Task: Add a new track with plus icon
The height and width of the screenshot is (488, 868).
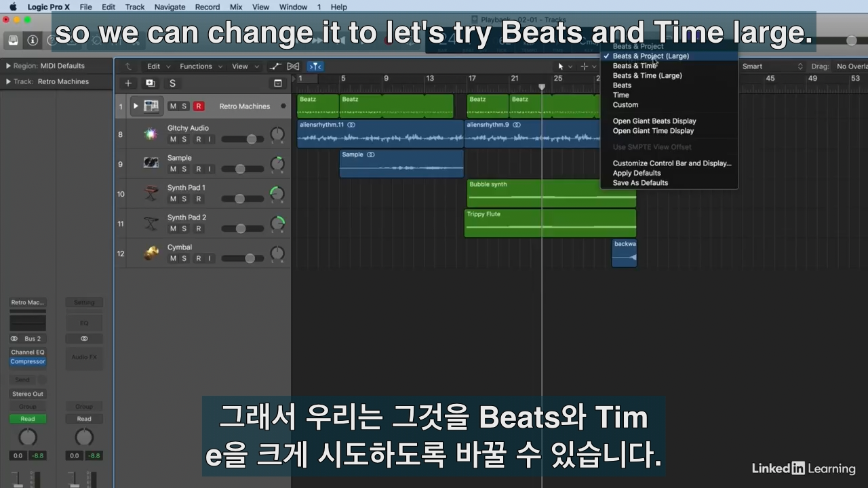Action: click(128, 83)
